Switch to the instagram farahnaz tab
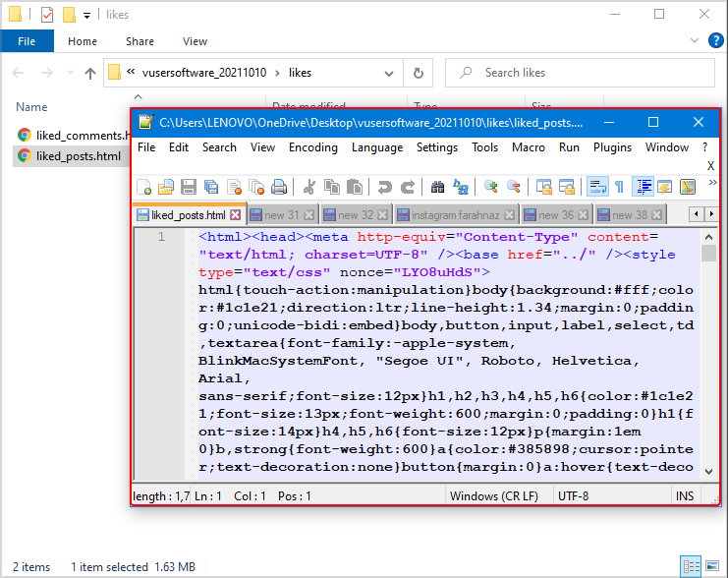Screen dimensions: 728x578 (x=456, y=215)
